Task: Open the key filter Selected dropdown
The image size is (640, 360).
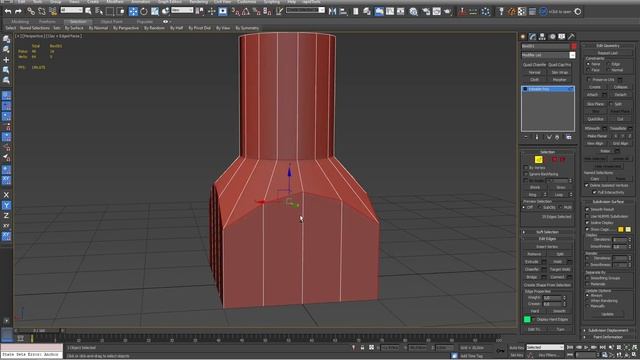Action: pos(545,347)
